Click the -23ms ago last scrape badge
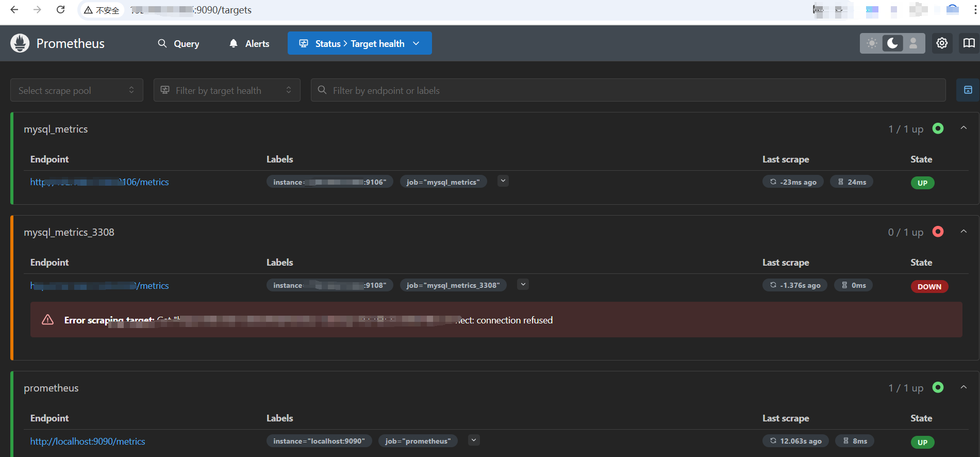980x457 pixels. coord(793,182)
